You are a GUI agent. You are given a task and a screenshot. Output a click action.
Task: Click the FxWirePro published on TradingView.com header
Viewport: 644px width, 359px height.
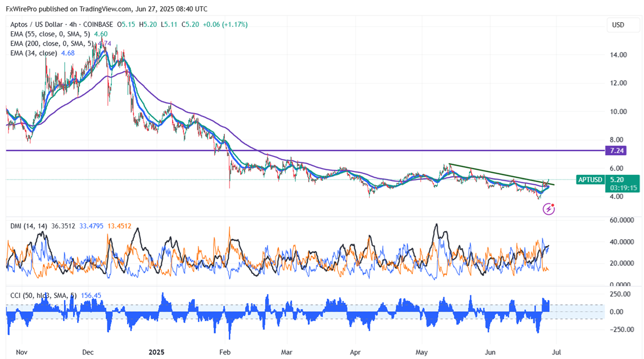(x=106, y=9)
